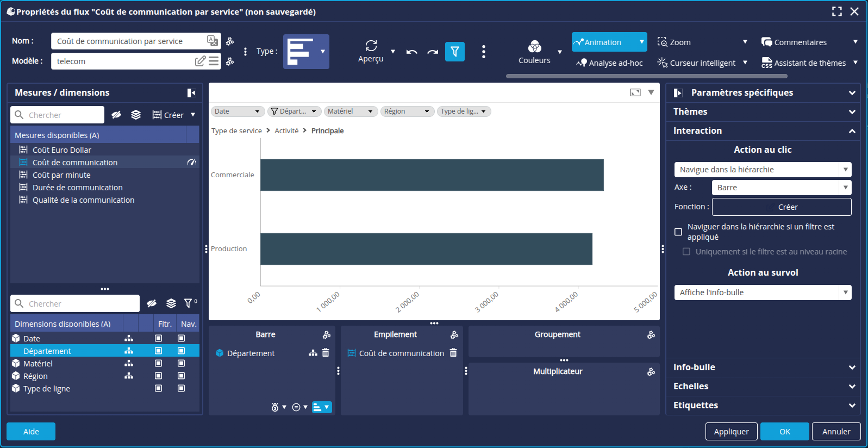Toggle the Nav. checkbox for Région

point(182,376)
